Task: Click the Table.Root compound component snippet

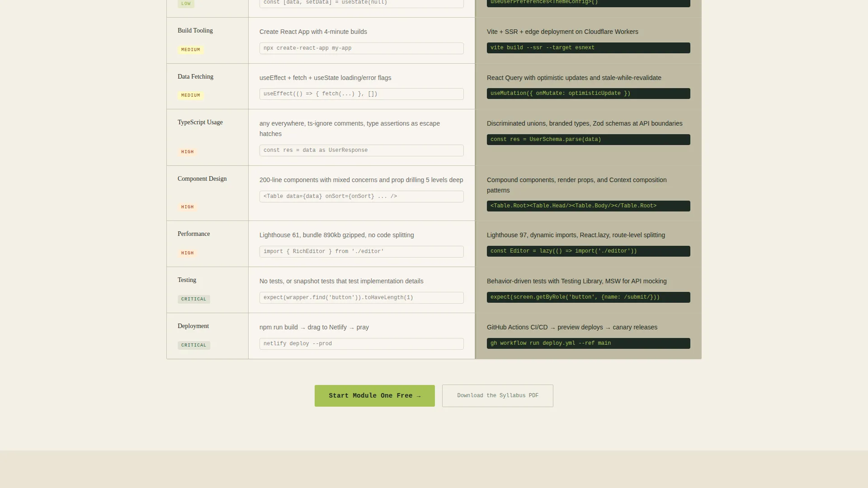Action: click(588, 206)
